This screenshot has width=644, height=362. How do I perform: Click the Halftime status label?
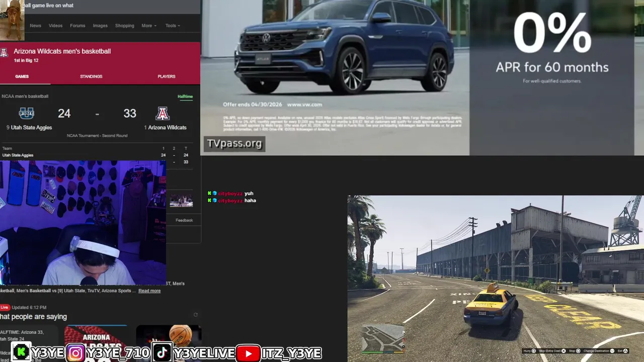(185, 97)
